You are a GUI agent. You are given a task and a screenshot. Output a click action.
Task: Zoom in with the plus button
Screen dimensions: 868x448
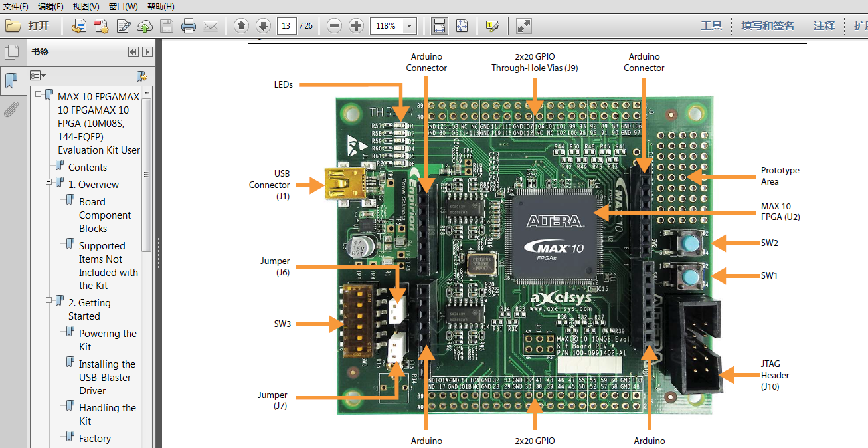pyautogui.click(x=357, y=26)
